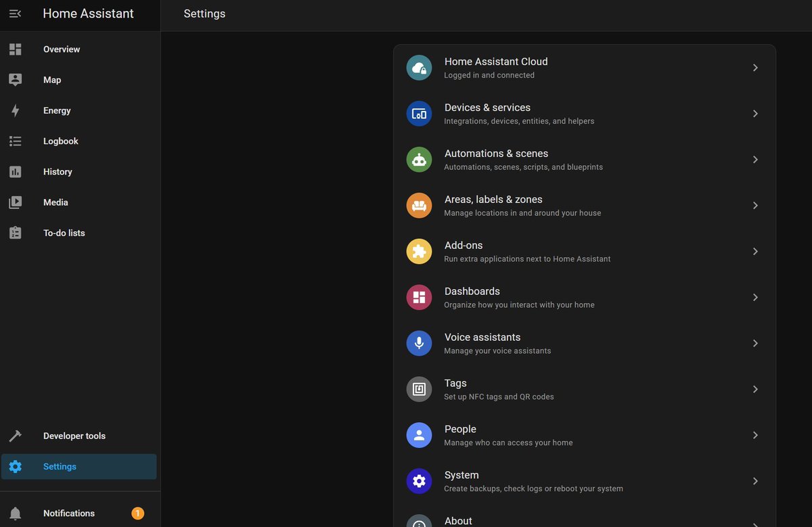Image resolution: width=812 pixels, height=527 pixels.
Task: Expand the Automations & scenes chevron
Action: point(755,160)
